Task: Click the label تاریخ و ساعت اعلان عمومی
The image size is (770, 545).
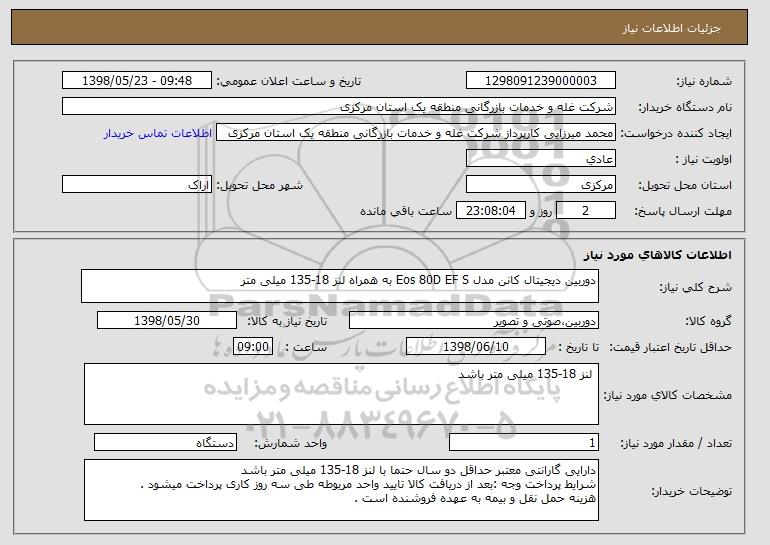Action: click(x=289, y=82)
